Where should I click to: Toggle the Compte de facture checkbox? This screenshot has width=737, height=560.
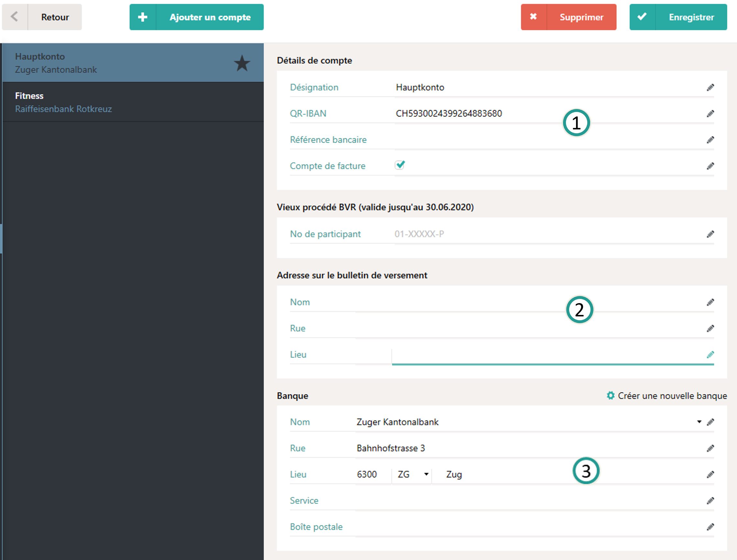[399, 165]
